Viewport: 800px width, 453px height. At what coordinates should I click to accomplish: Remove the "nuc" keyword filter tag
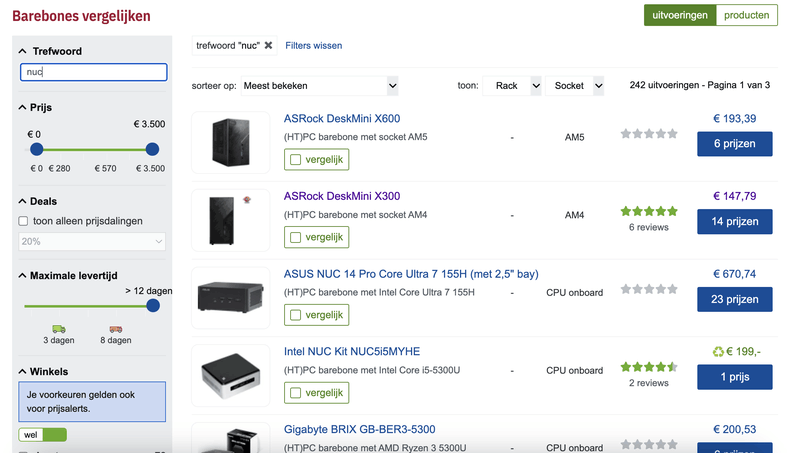point(268,46)
